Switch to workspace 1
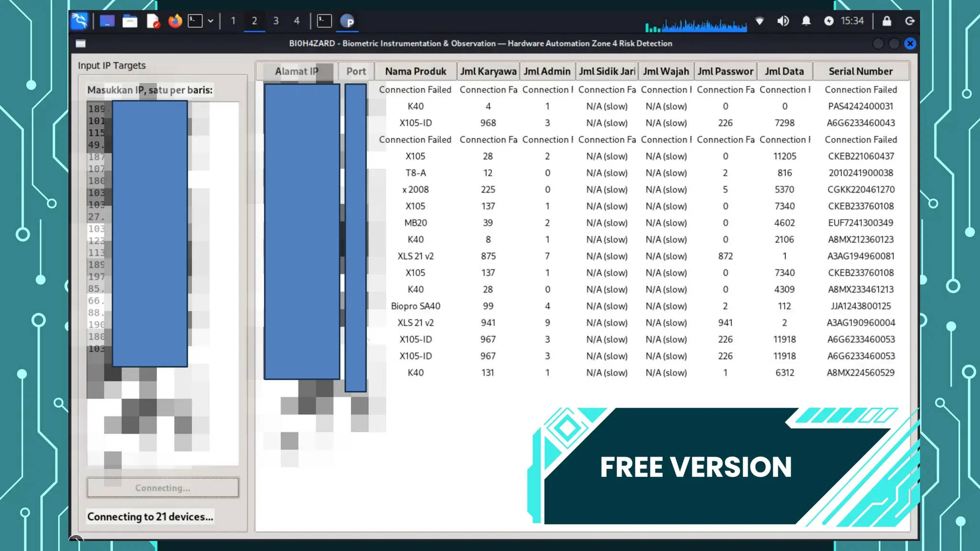980x551 pixels. [x=233, y=21]
